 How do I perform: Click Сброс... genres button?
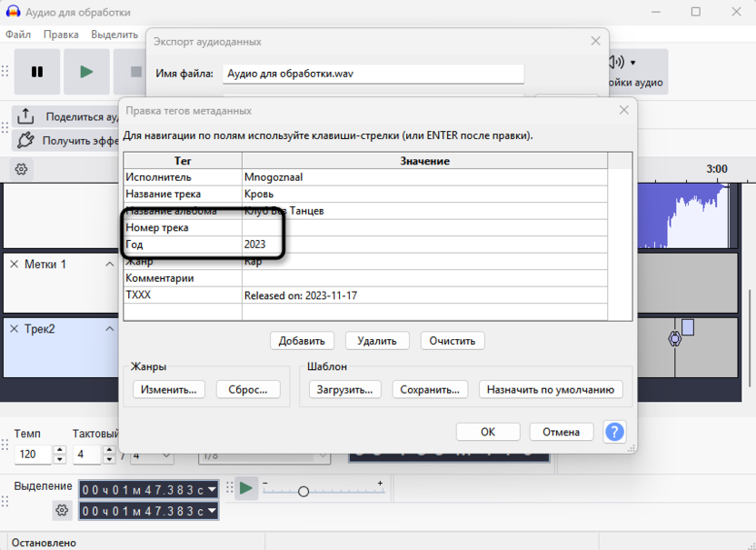pos(248,389)
